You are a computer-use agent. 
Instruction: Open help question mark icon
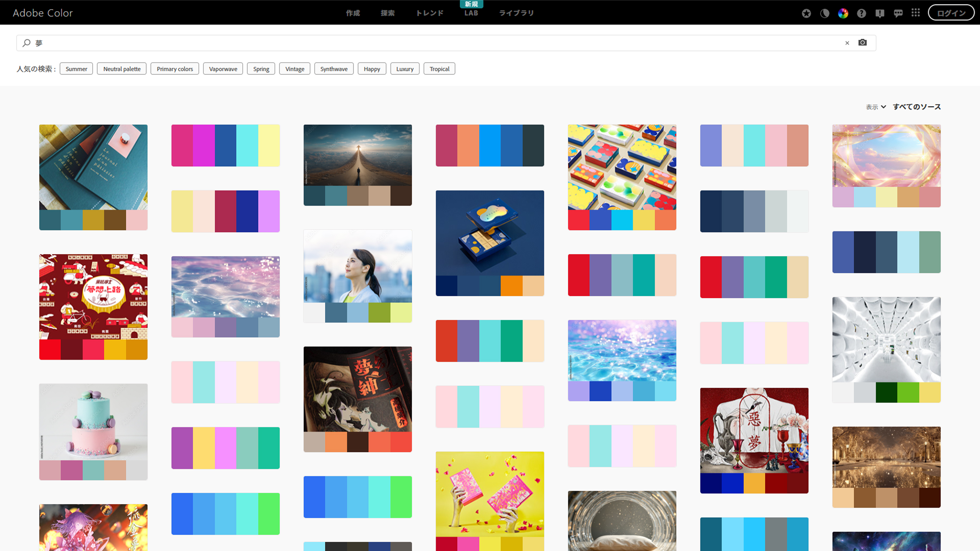[861, 13]
